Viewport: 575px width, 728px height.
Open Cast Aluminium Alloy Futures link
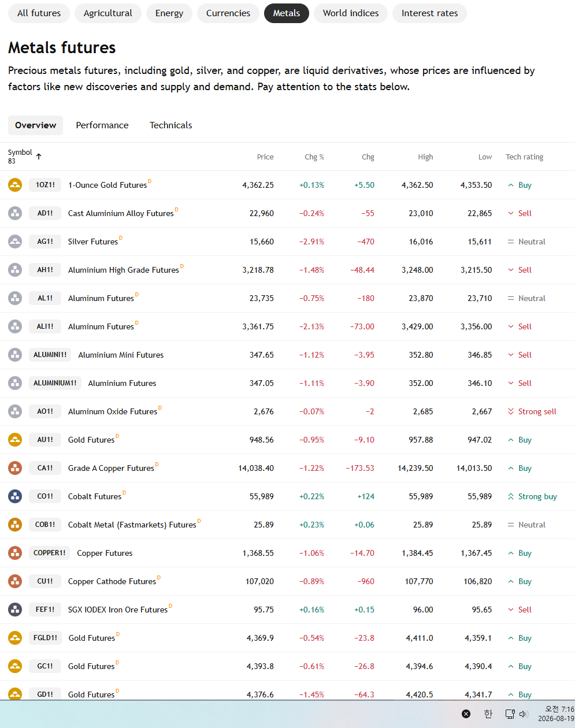[x=121, y=214]
